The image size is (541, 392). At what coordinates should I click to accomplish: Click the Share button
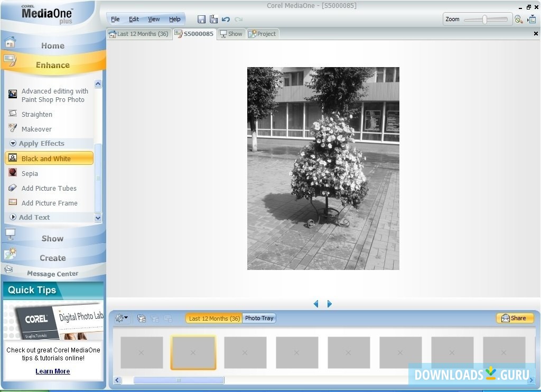coord(514,318)
